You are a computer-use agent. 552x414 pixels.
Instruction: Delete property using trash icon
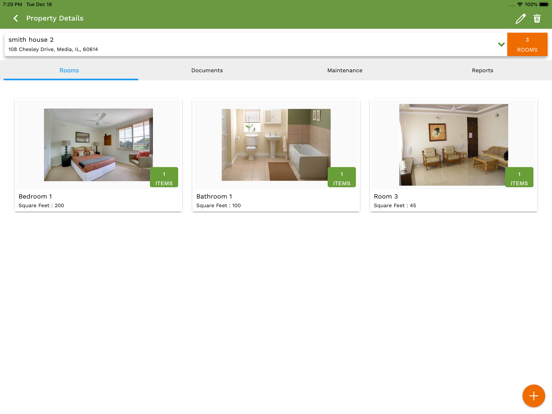click(537, 19)
